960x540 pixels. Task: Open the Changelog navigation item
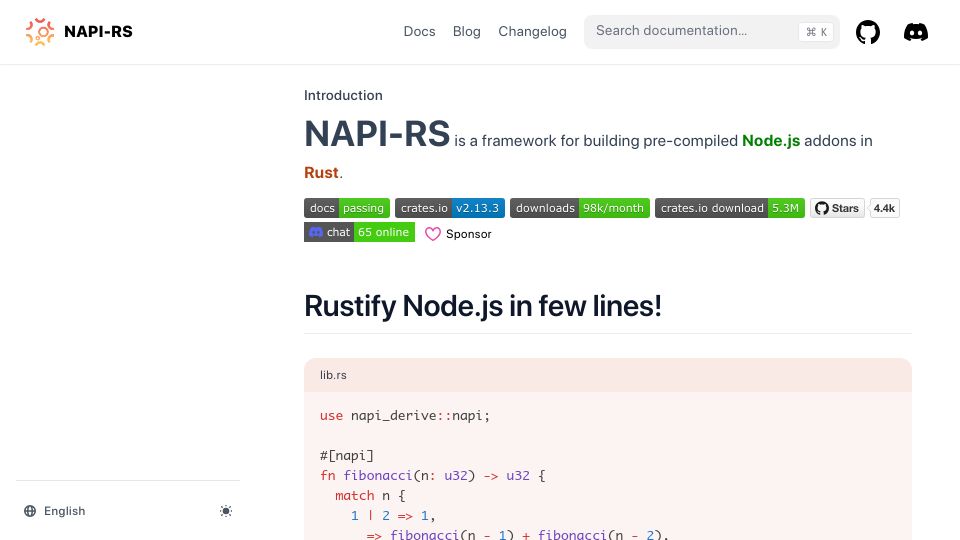tap(532, 31)
